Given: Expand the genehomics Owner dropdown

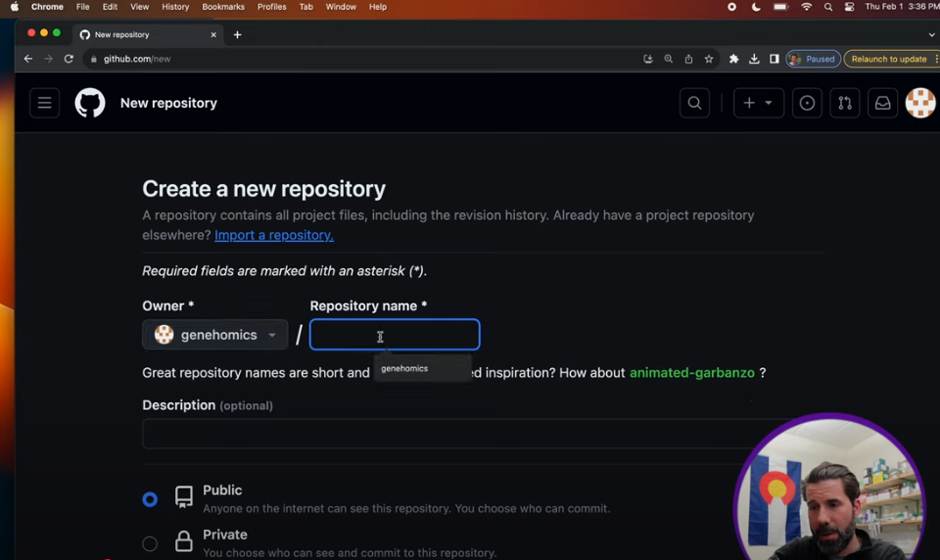Looking at the screenshot, I should pos(214,335).
